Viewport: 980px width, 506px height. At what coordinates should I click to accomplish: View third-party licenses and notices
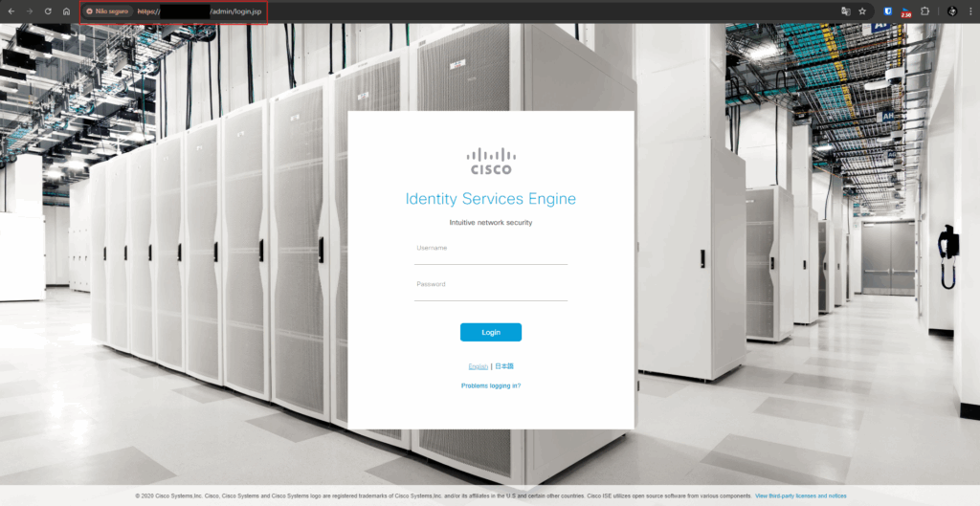click(x=800, y=495)
